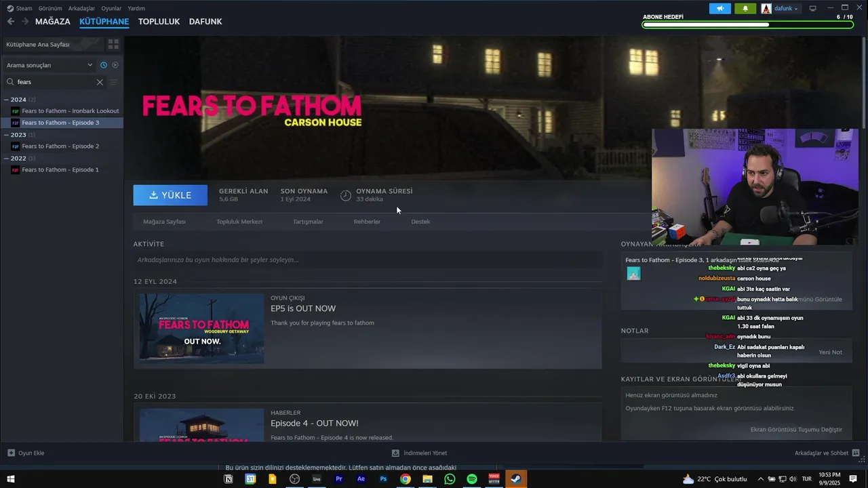
Task: Click the search magnifier in the library
Action: pos(10,82)
